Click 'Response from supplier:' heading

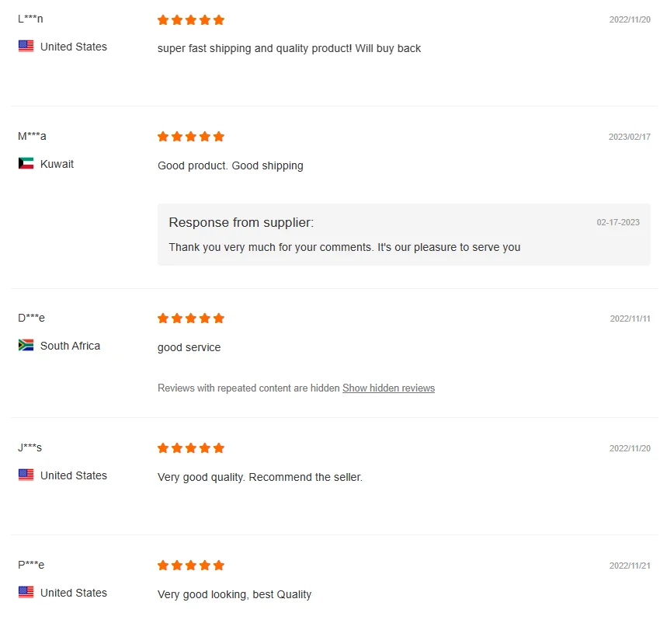241,223
